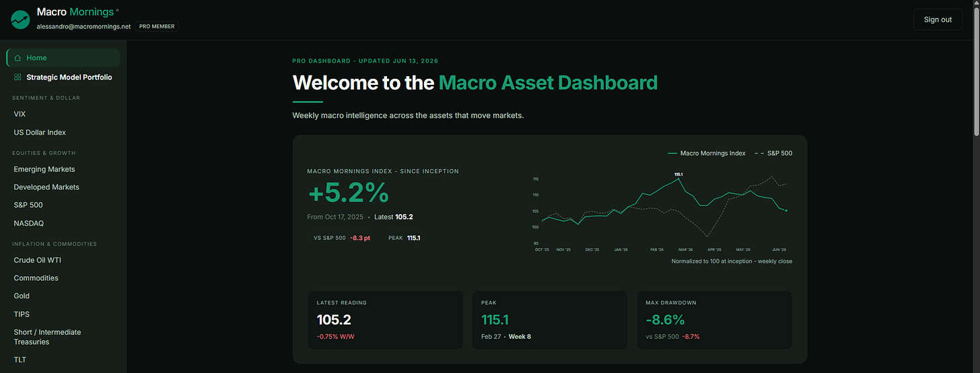Viewport: 980px width, 373px height.
Task: Click the Peak 115.1 card
Action: point(550,320)
